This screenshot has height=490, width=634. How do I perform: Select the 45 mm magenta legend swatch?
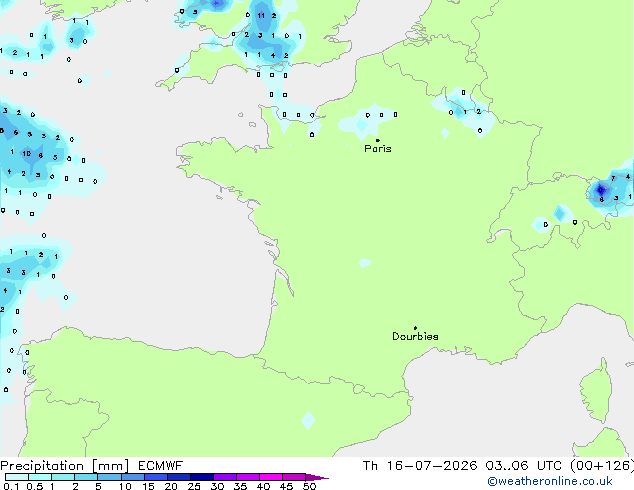tap(294, 477)
